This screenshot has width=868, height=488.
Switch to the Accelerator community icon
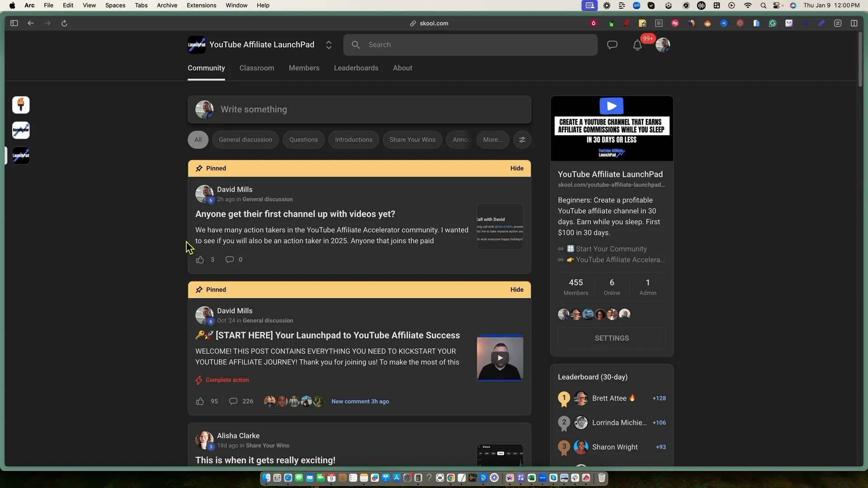click(21, 130)
